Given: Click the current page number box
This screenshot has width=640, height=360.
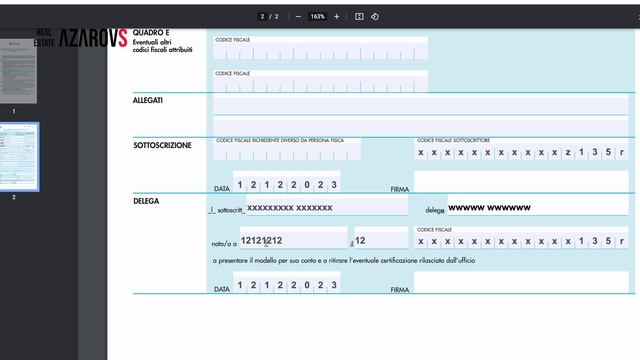Looking at the screenshot, I should (x=262, y=17).
